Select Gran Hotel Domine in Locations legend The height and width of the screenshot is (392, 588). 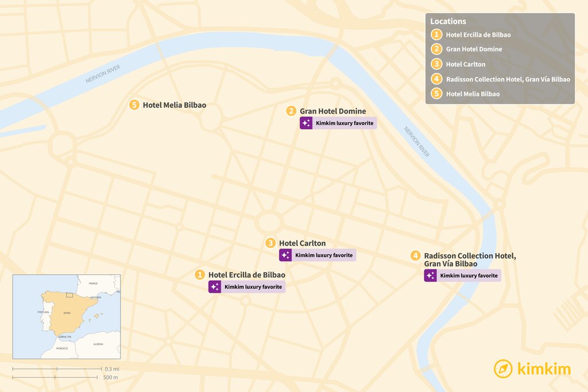click(x=474, y=49)
